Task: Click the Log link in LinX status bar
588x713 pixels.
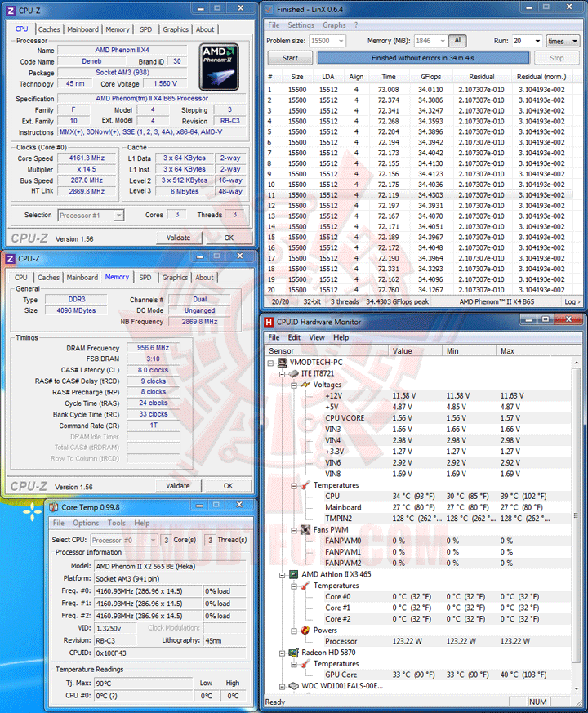Action: click(572, 302)
